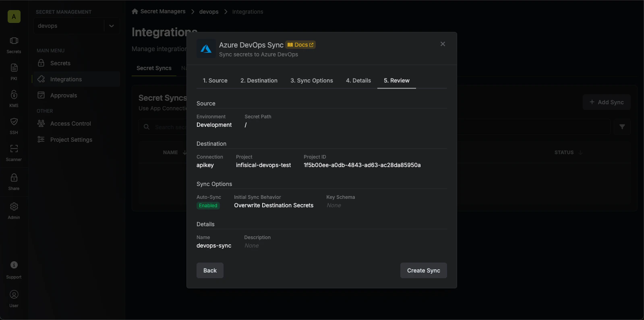The height and width of the screenshot is (320, 644).
Task: Go to Approvals in main menu
Action: 76,95
